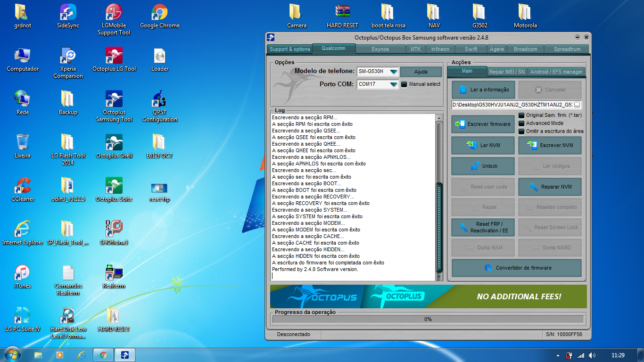Open the LG Flash Tool 2014 folder
644x362 pixels.
[x=68, y=150]
